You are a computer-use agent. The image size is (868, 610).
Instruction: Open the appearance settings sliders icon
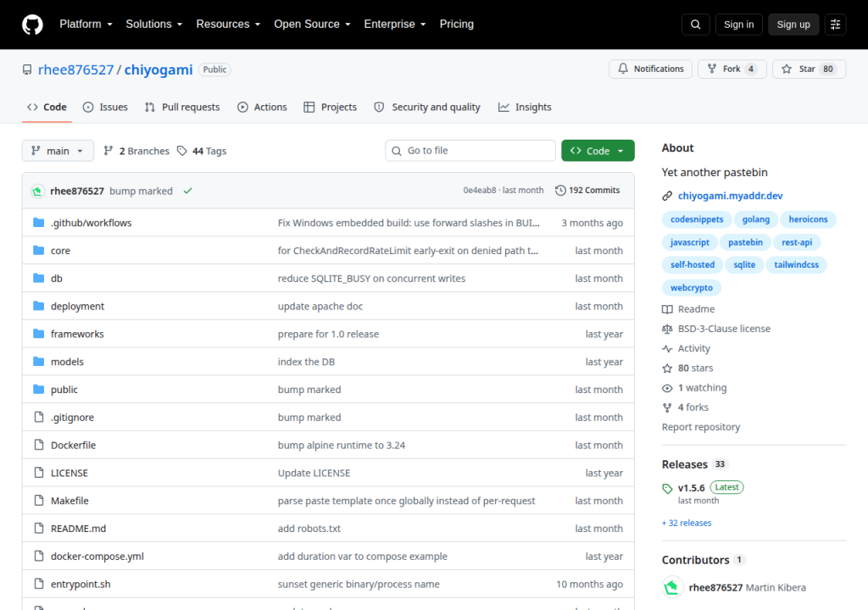(835, 25)
